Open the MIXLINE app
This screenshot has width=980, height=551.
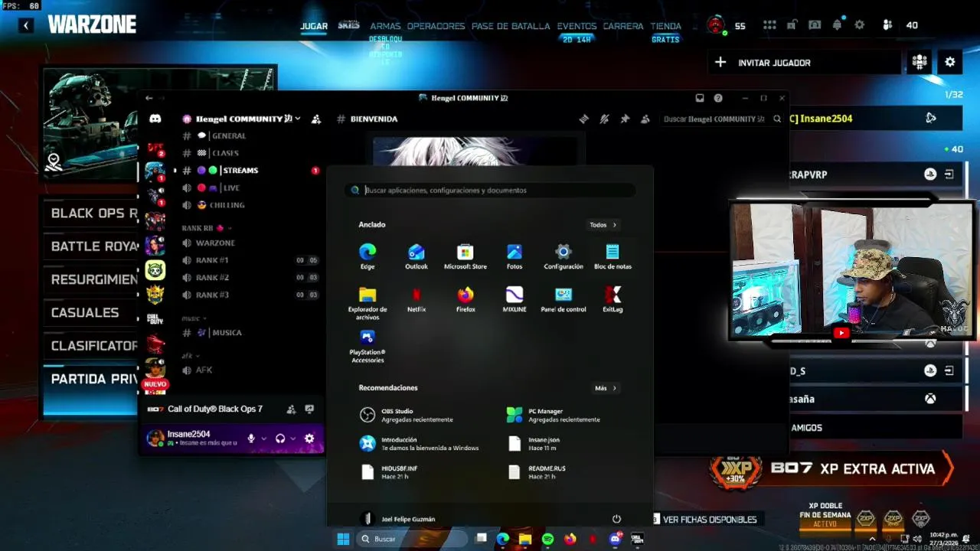point(514,299)
